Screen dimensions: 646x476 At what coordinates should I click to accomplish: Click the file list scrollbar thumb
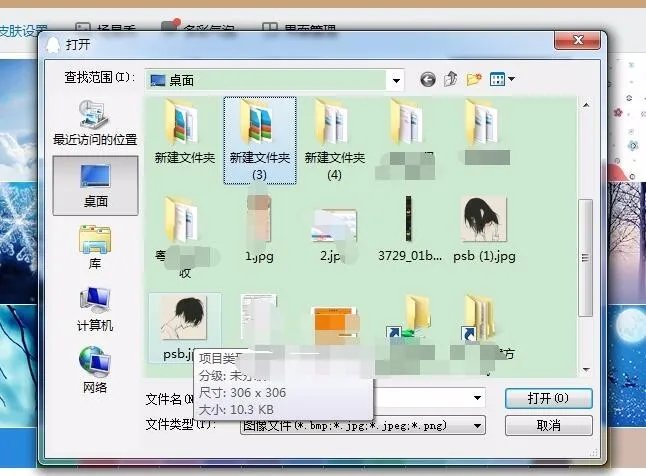pyautogui.click(x=585, y=258)
